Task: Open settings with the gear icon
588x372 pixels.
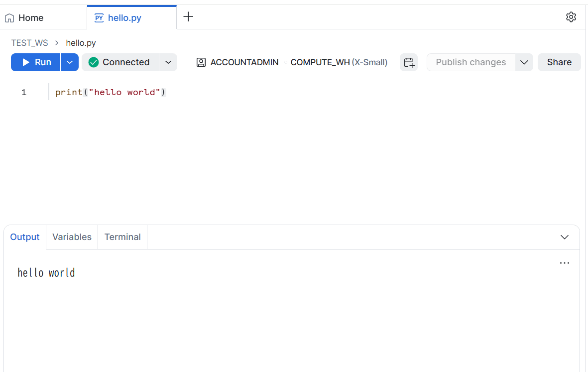Action: pyautogui.click(x=571, y=17)
